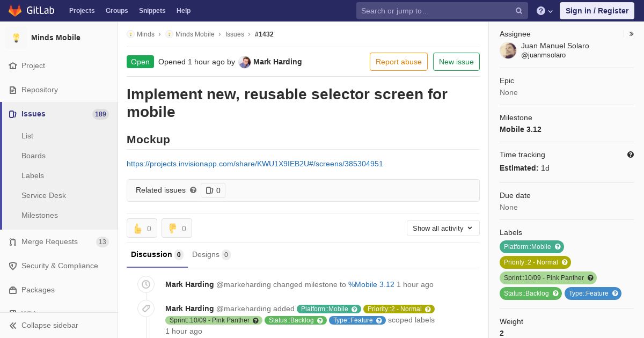Open the Help question-mark menu
644x338 pixels.
coord(545,11)
